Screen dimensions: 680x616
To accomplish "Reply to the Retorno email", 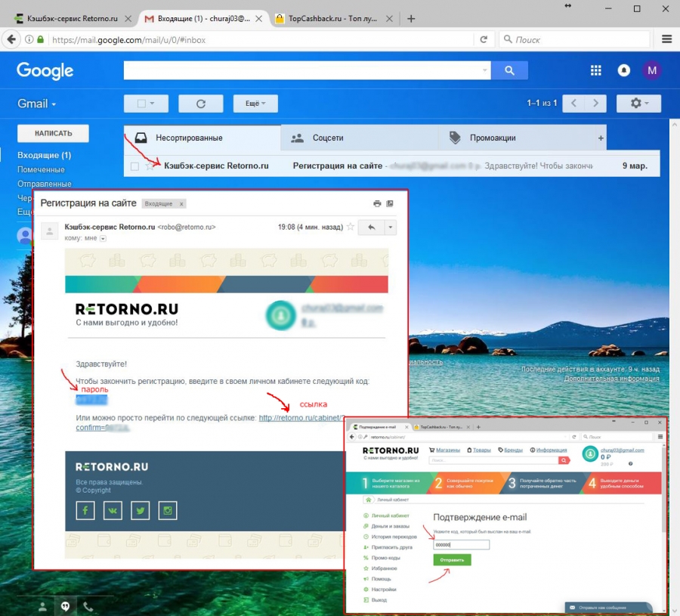I will coord(371,227).
